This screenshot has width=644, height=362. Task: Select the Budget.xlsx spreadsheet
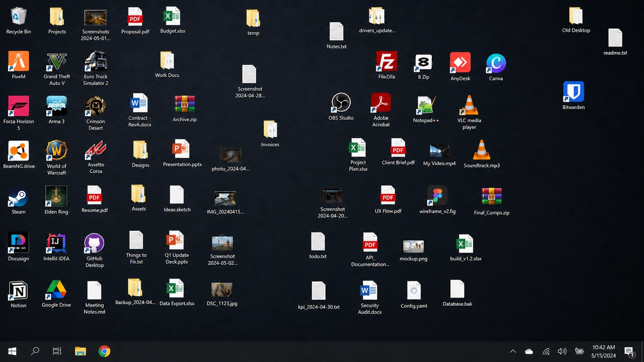click(172, 17)
